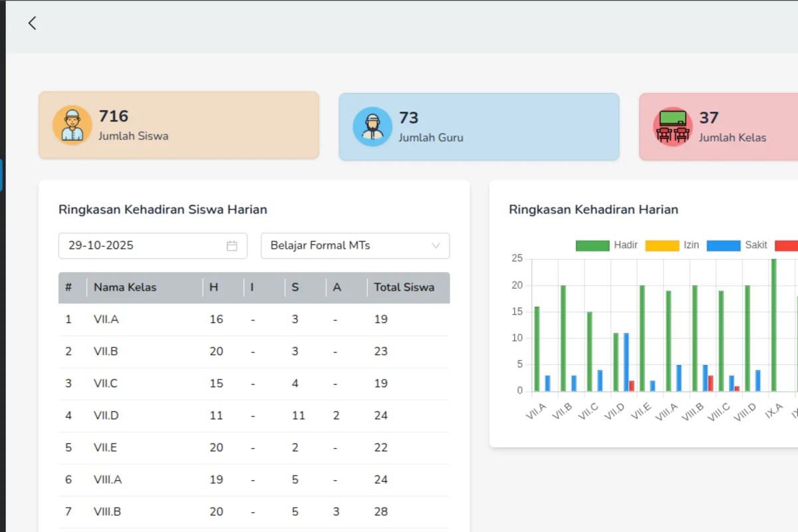Click the Izin legend label text

click(x=692, y=245)
